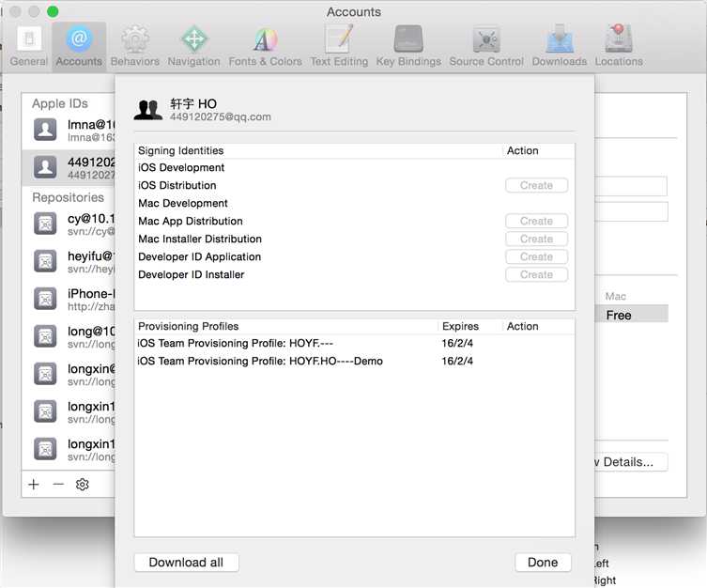Screen dimensions: 707x588
Task: Select the cy@10.1 repository
Action: pyautogui.click(x=69, y=224)
